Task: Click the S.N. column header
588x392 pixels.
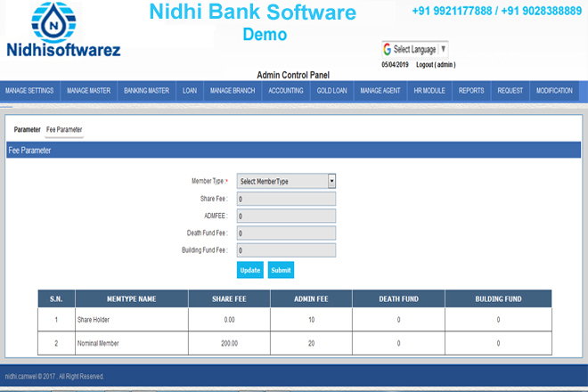Action: [56, 299]
